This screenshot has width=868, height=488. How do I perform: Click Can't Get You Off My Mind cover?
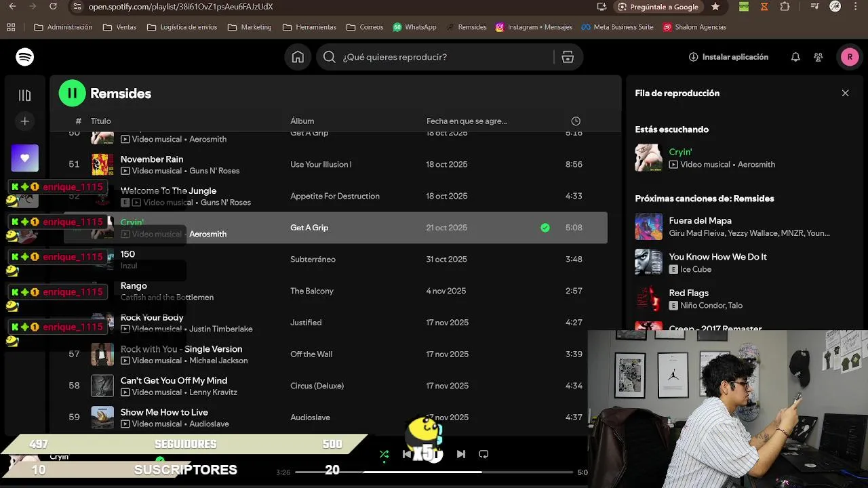point(102,386)
